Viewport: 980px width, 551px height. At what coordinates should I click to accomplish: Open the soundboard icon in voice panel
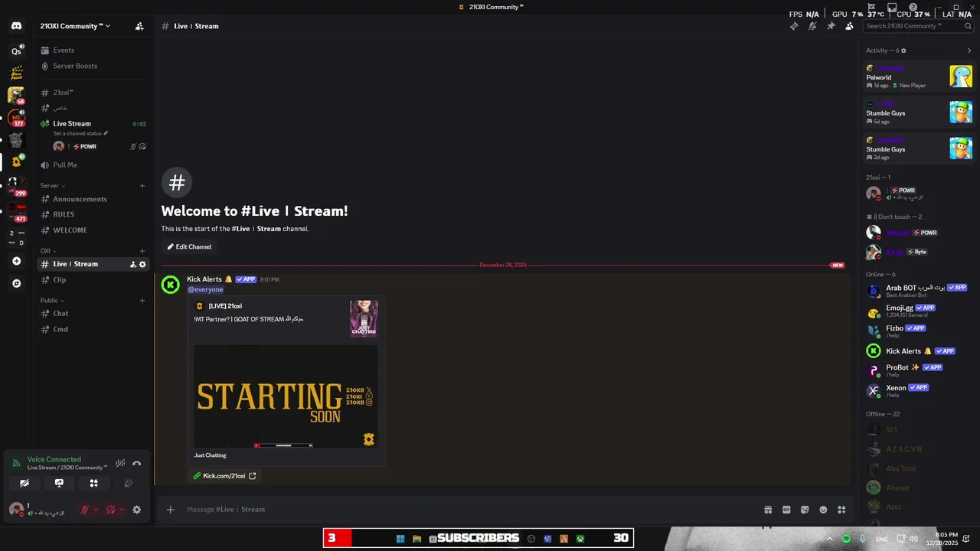129,483
